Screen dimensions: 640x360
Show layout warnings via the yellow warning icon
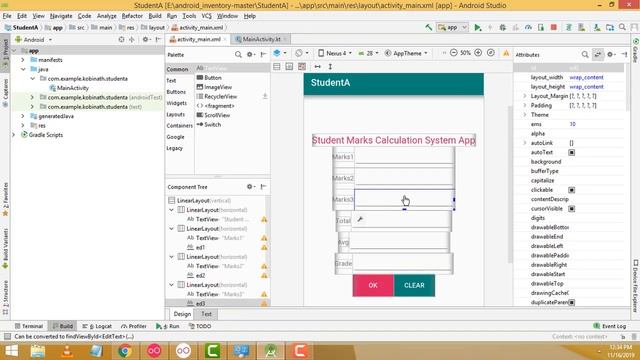point(506,53)
